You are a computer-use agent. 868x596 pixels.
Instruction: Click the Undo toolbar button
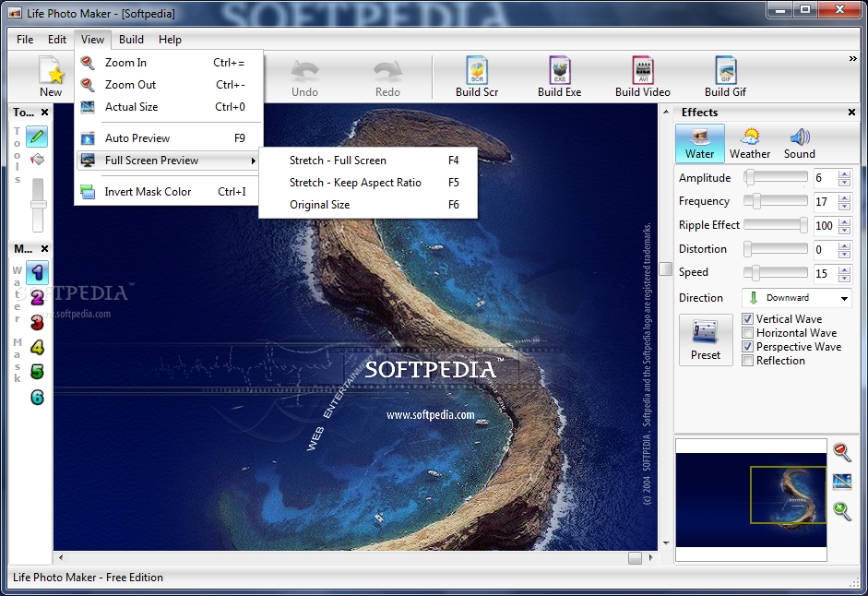click(x=304, y=77)
